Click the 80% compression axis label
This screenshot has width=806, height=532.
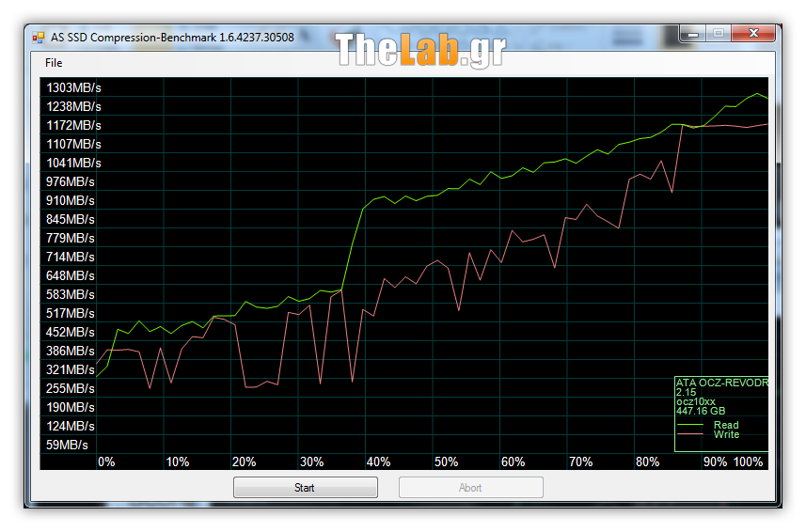[x=648, y=462]
